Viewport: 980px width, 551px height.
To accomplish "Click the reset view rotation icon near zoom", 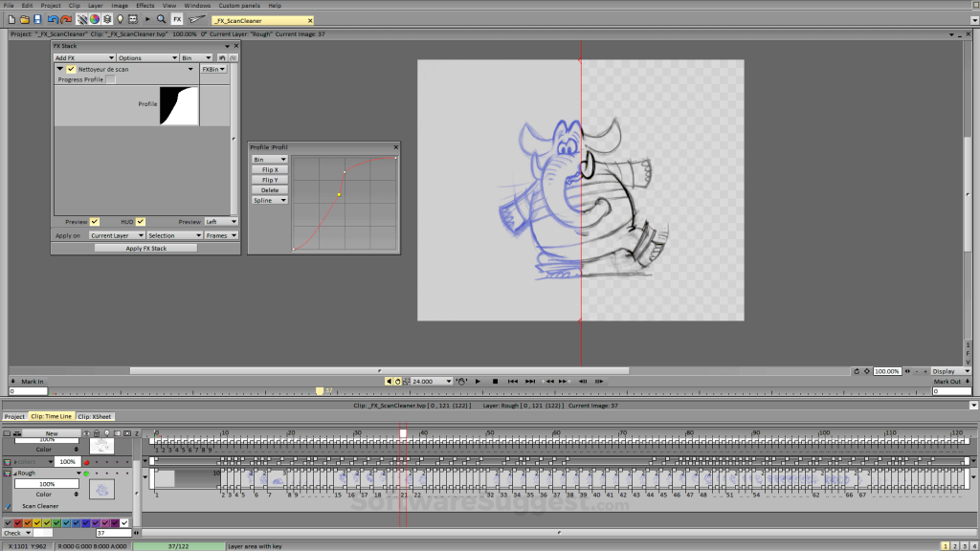I will click(x=857, y=371).
